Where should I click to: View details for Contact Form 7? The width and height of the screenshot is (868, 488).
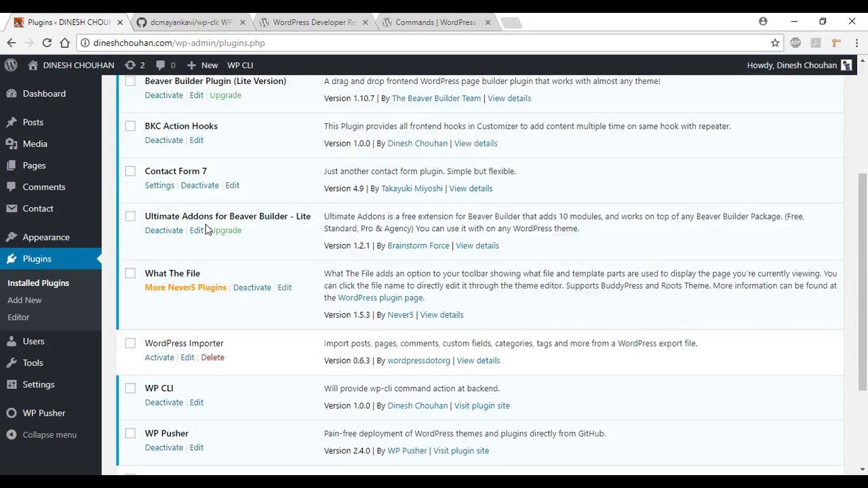point(471,188)
